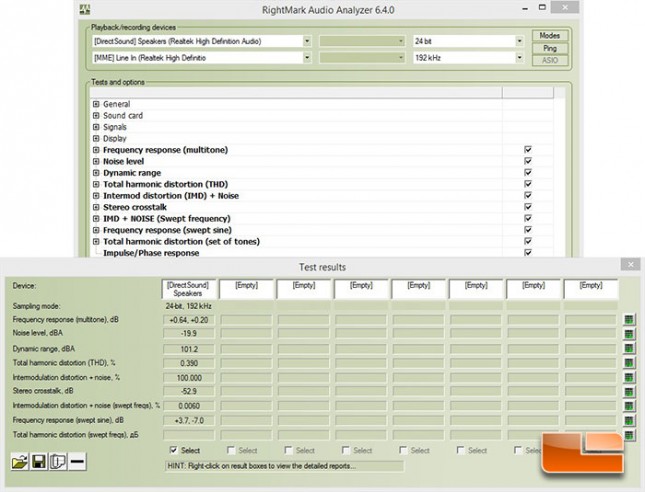Screen dimensions: 645x492
Task: Click the disabled ASIO button
Action: pyautogui.click(x=550, y=60)
